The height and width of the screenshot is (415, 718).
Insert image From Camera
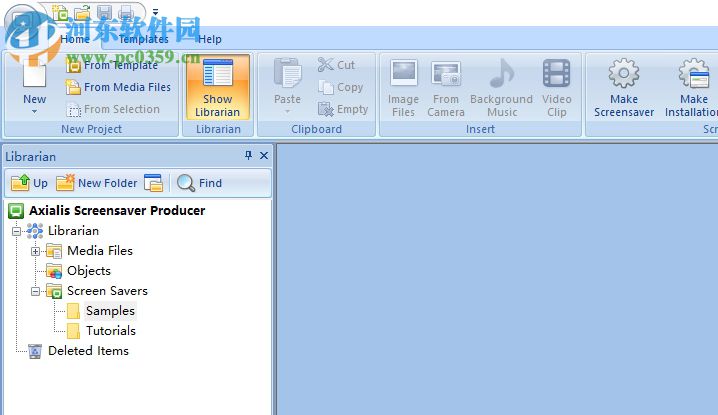446,87
